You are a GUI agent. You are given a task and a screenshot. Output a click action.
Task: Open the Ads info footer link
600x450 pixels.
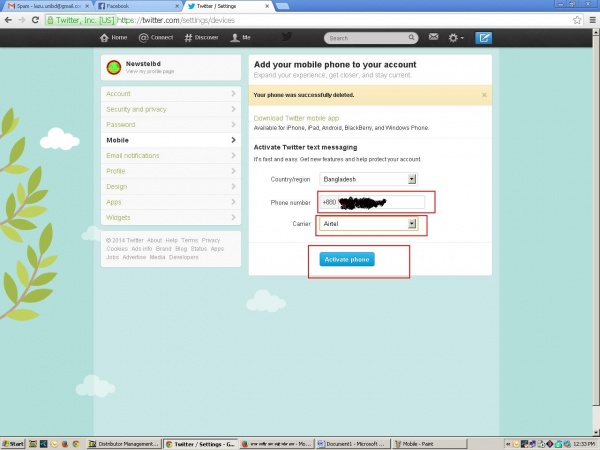pos(142,249)
